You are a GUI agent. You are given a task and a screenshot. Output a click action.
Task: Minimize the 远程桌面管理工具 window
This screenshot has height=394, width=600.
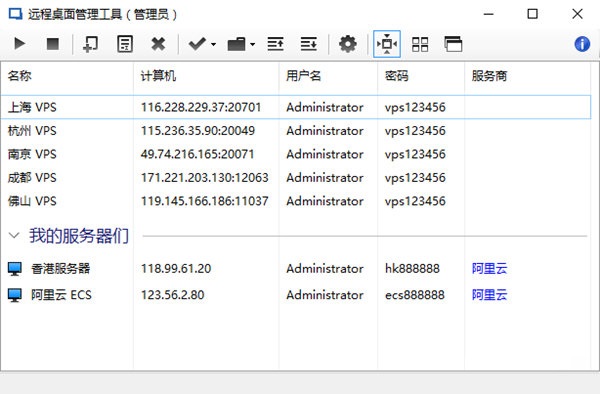click(x=489, y=14)
